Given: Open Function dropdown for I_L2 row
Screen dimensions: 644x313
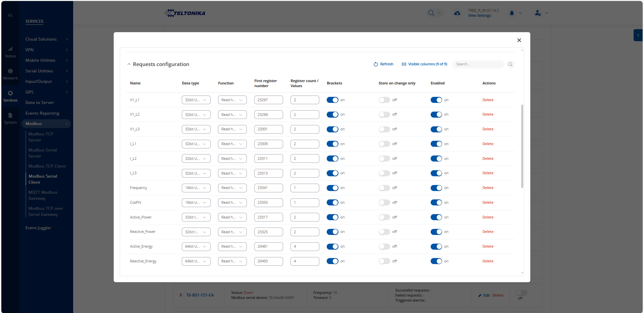Looking at the screenshot, I should 232,159.
